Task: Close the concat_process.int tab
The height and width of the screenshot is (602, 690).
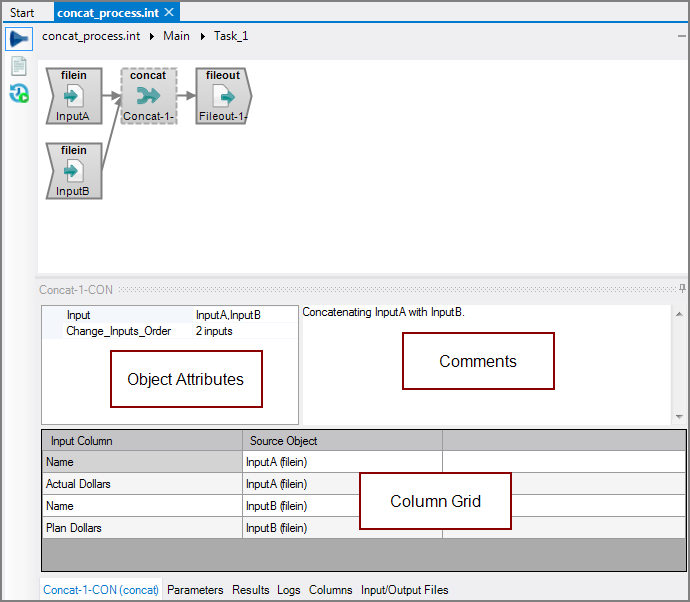Action: tap(169, 12)
